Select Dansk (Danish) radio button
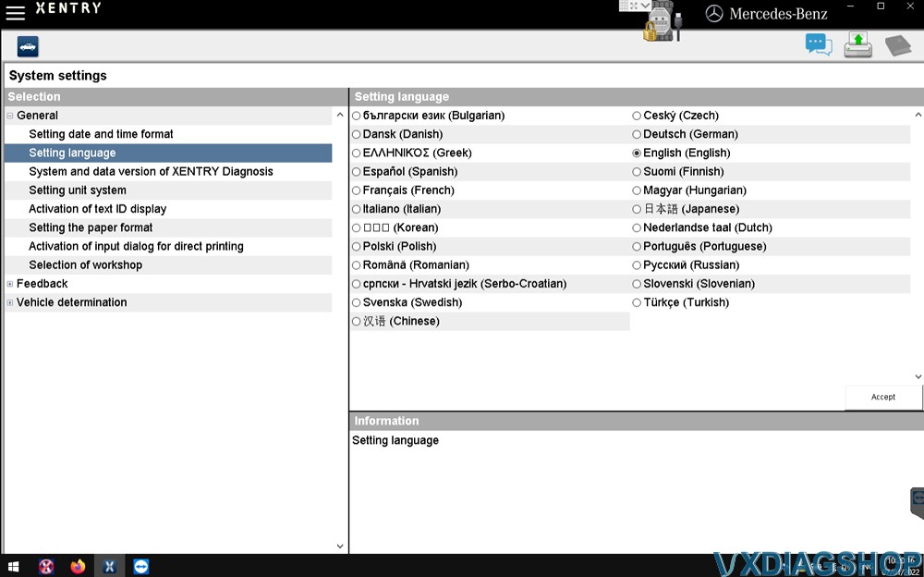Screen dimensions: 924x577 (356, 134)
